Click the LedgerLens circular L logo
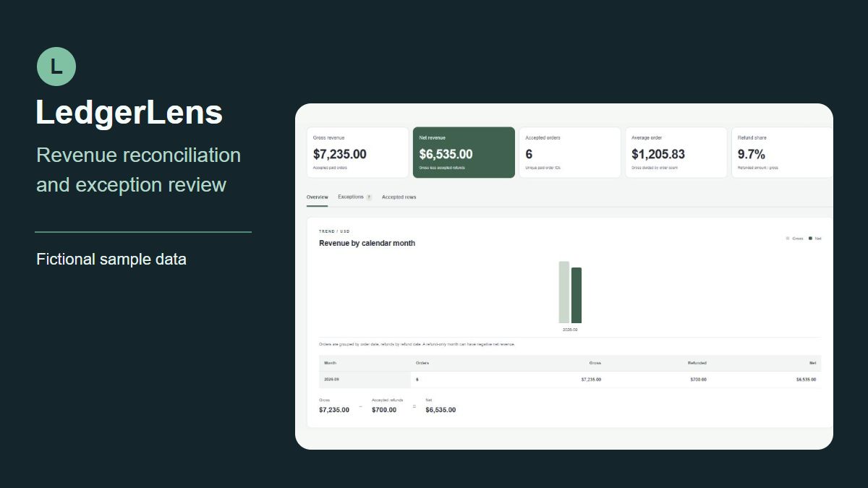 [56, 67]
